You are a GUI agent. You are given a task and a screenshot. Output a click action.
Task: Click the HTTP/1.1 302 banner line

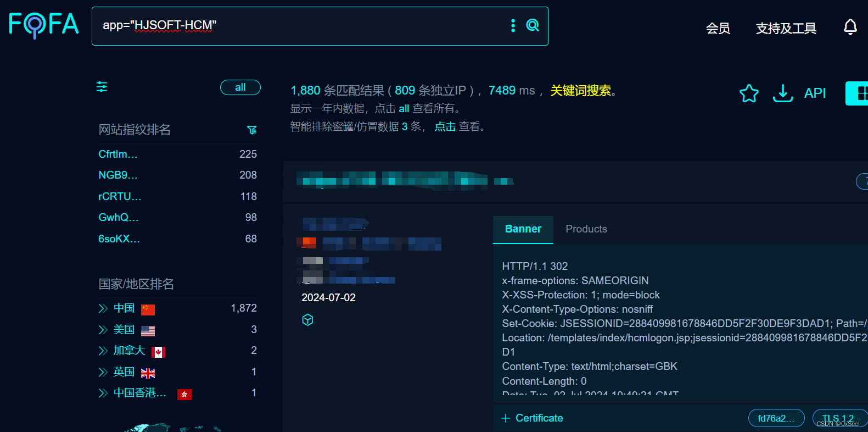(535, 267)
